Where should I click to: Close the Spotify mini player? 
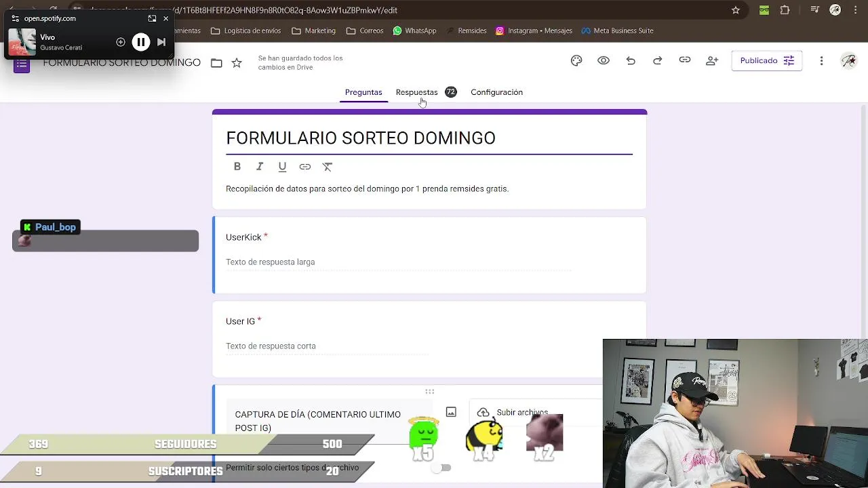point(165,18)
